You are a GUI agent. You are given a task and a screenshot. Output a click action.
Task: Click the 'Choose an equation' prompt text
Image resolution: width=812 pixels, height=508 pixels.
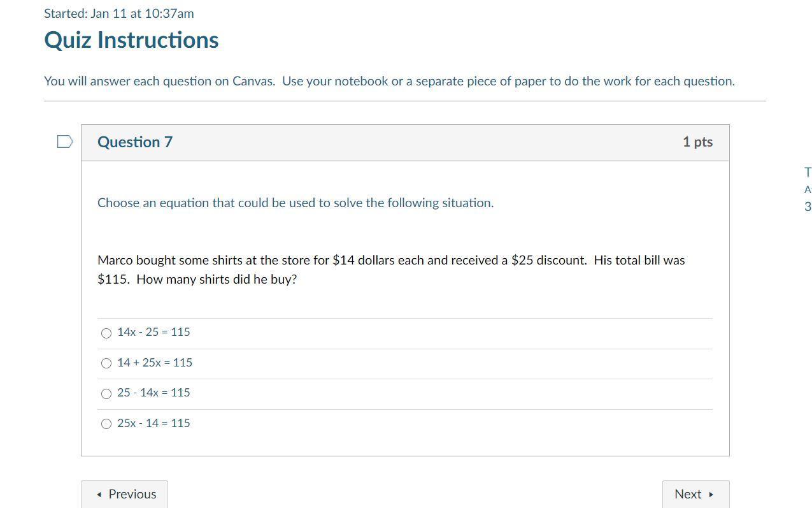296,203
